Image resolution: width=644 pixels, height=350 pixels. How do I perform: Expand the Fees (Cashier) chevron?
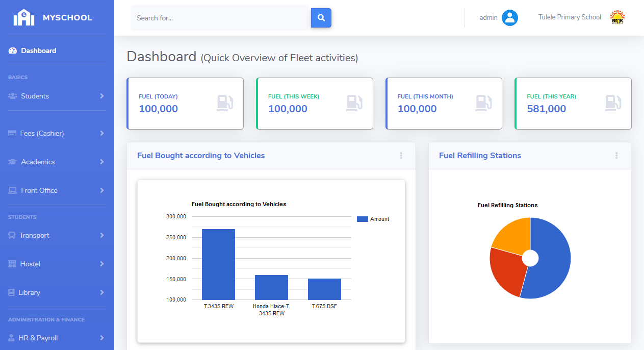point(102,133)
